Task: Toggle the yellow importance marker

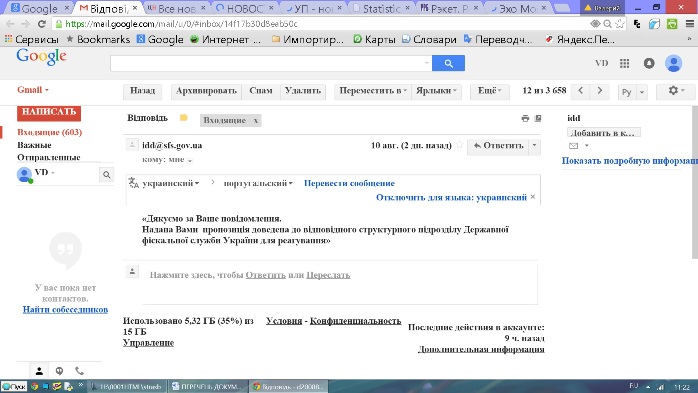Action: click(x=183, y=118)
